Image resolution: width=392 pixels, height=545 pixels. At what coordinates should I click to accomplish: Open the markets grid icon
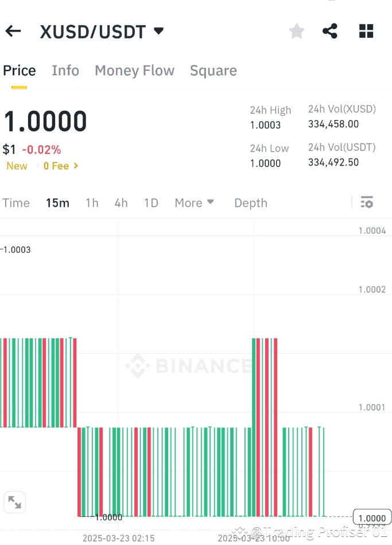366,31
